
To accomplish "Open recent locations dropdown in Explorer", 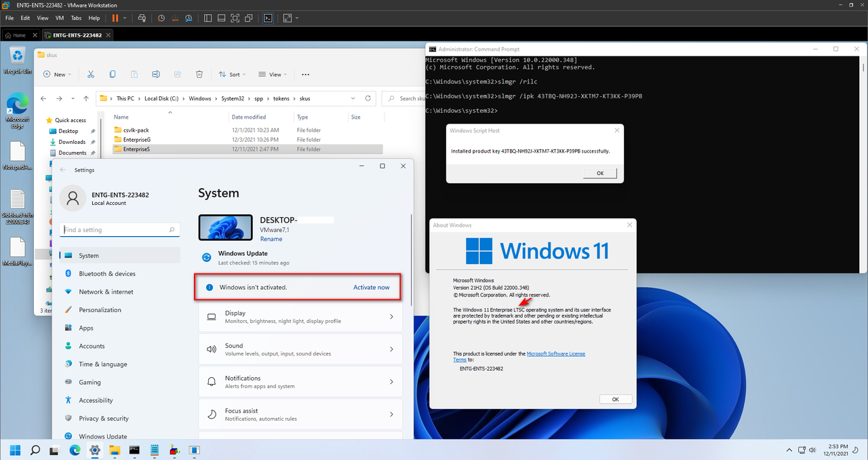I will [73, 98].
